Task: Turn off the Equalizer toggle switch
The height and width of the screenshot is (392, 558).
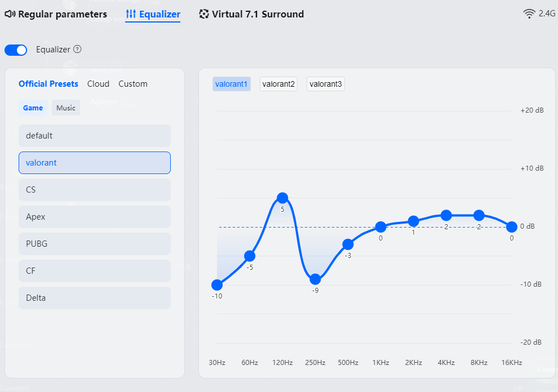Action: point(16,50)
